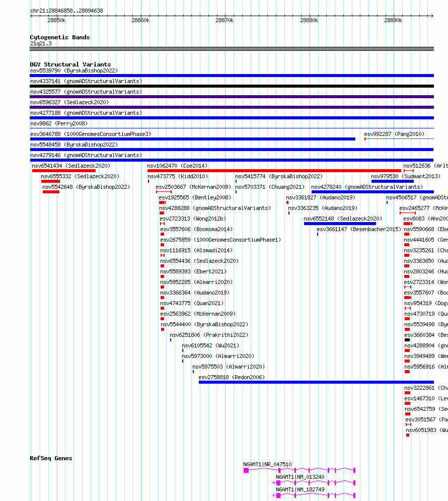This screenshot has height=501, width=448.
Task: Click the esv1925565 (Bentley2008) label
Action: pyautogui.click(x=195, y=197)
